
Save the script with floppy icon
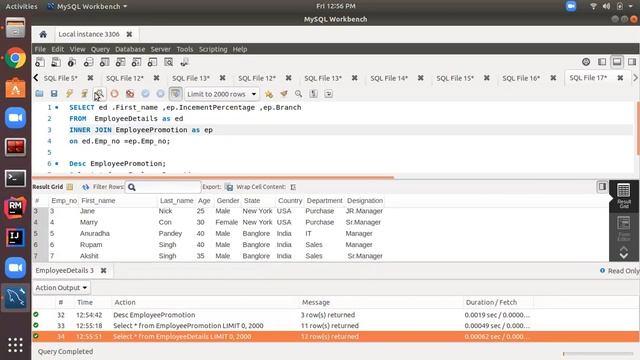point(54,93)
